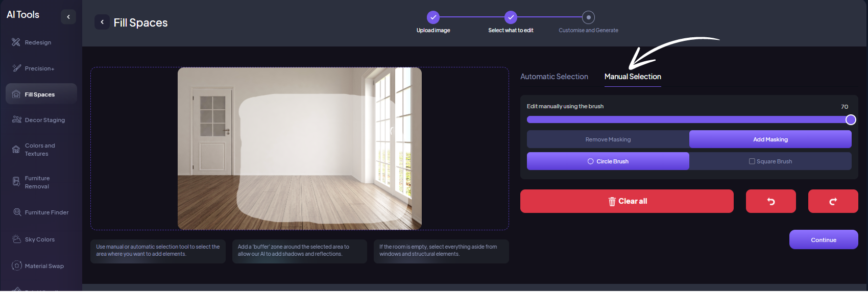Open Decor Staging from sidebar
868x292 pixels.
click(x=44, y=120)
